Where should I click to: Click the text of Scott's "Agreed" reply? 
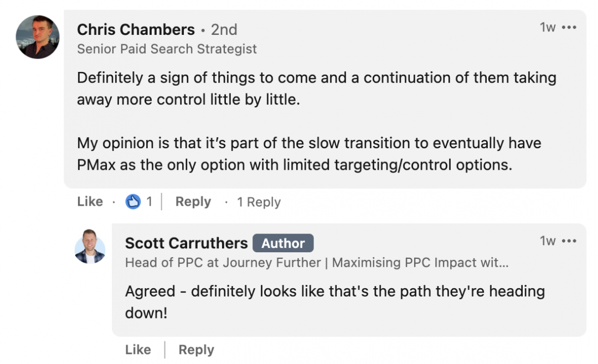(x=335, y=302)
